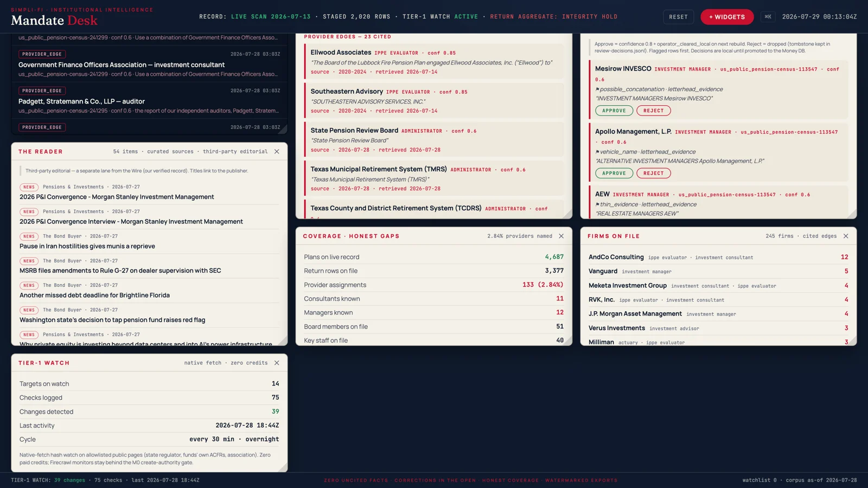Click the 'Consultants known' row
Screen dimensions: 868x488
(x=434, y=299)
